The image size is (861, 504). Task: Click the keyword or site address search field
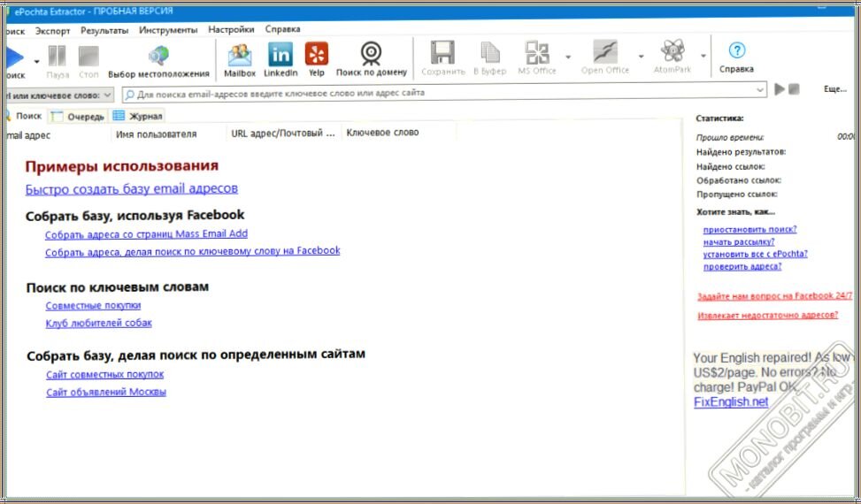tap(444, 92)
